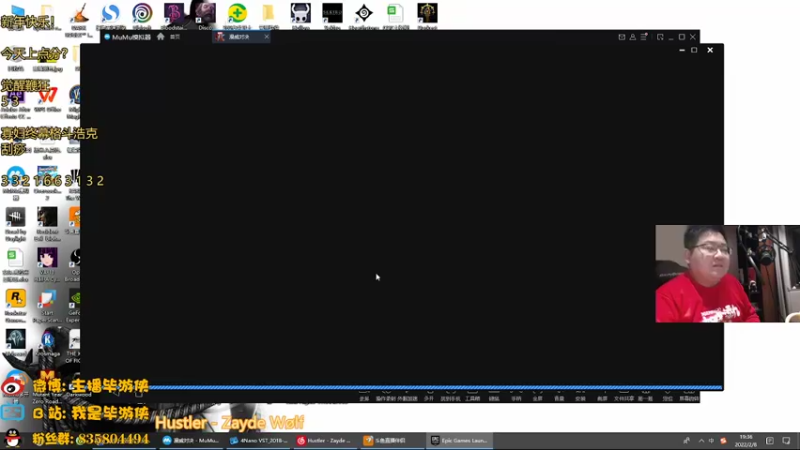The width and height of the screenshot is (800, 450).
Task: Switch to the orange streaming assistant taskbar item
Action: click(x=393, y=441)
